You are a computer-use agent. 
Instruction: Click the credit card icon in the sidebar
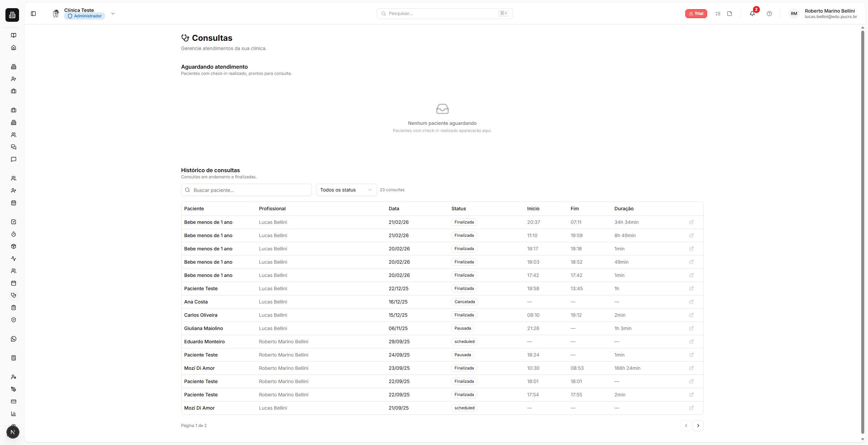point(14,401)
